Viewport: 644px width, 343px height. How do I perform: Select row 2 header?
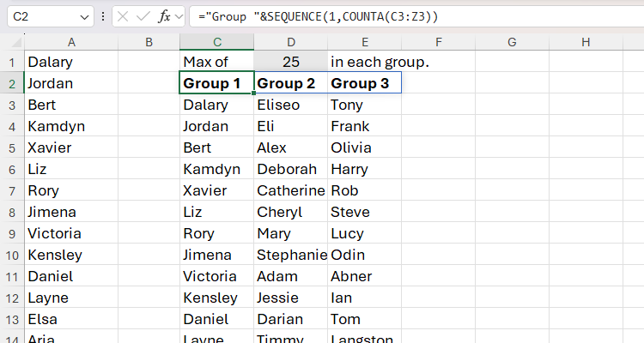(12, 83)
